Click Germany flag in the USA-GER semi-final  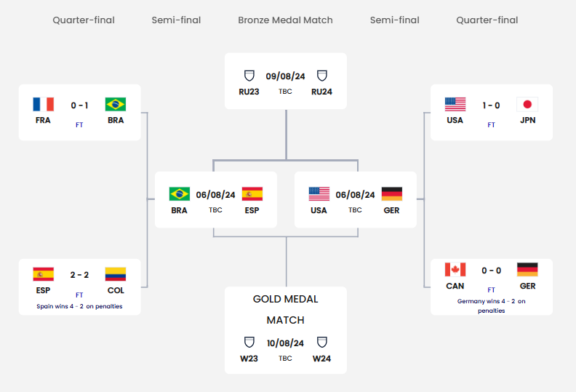[x=391, y=194]
